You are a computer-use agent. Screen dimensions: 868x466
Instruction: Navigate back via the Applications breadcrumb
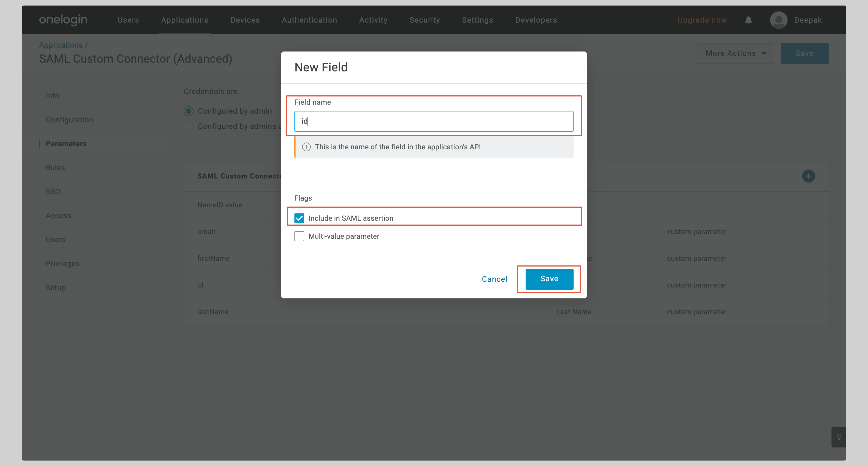point(61,45)
